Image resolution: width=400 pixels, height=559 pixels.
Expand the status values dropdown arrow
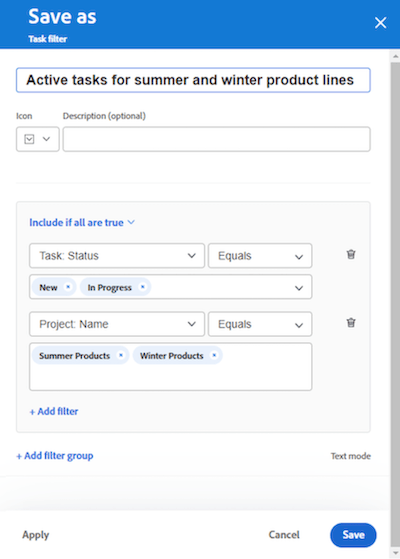click(x=299, y=288)
